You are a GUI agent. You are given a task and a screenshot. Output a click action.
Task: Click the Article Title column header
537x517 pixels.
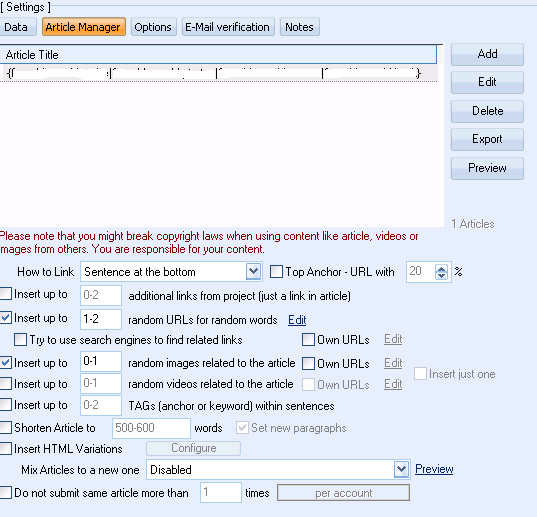click(218, 55)
